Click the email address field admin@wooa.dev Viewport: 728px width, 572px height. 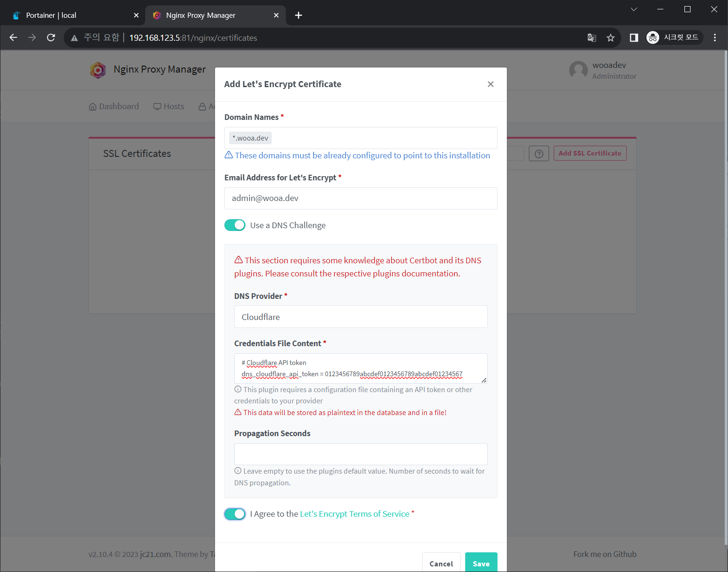pos(361,198)
